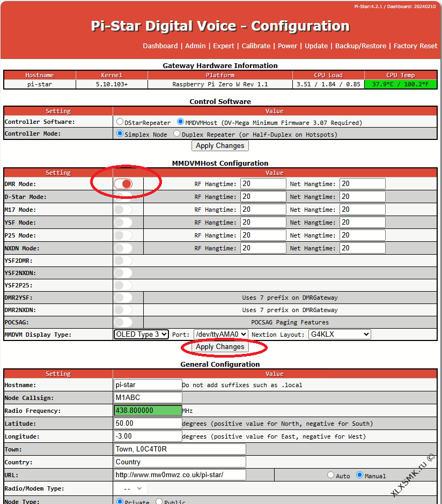
Task: Click Apply Changes under Control Software
Action: tap(220, 146)
